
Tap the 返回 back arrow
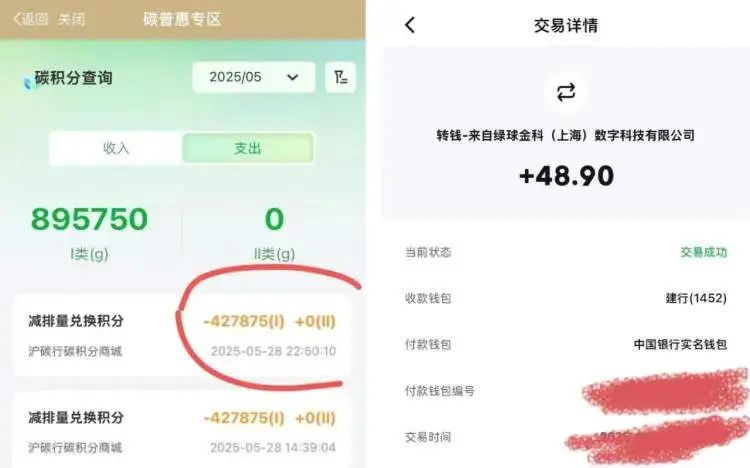click(30, 19)
